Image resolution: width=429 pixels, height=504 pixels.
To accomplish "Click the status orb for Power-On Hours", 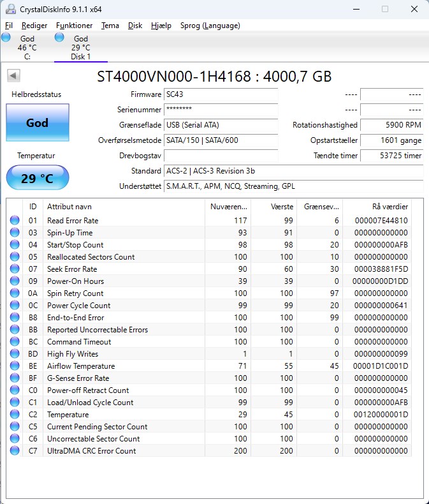I will (x=15, y=281).
